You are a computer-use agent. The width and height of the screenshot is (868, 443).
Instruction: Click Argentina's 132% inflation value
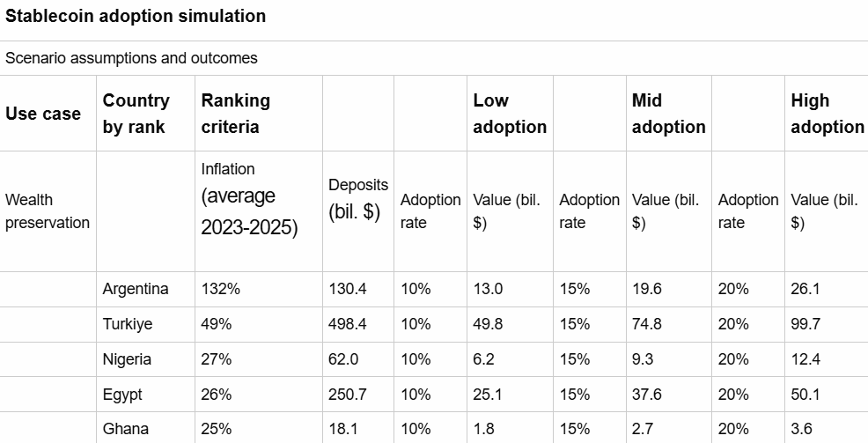coord(217,289)
